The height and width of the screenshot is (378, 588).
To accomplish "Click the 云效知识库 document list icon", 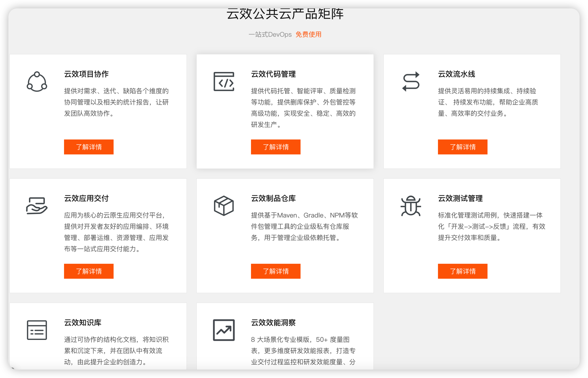I will pos(37,330).
